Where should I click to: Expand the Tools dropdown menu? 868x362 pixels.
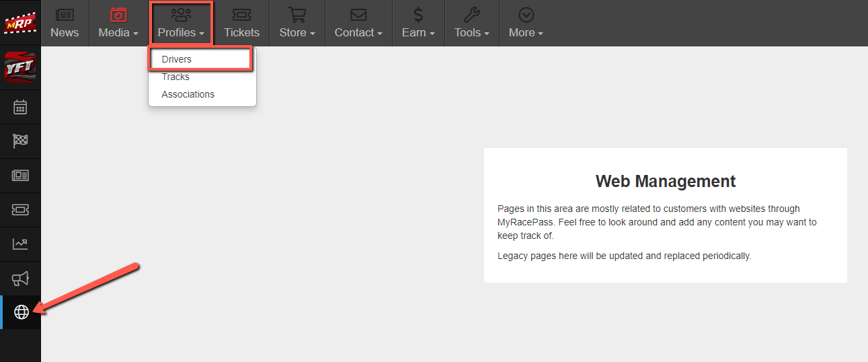click(472, 23)
